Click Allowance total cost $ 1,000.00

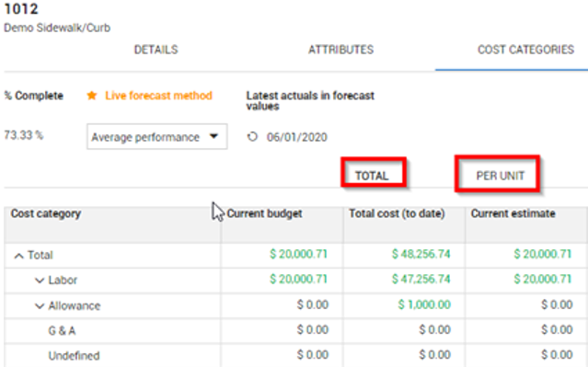[x=424, y=304]
